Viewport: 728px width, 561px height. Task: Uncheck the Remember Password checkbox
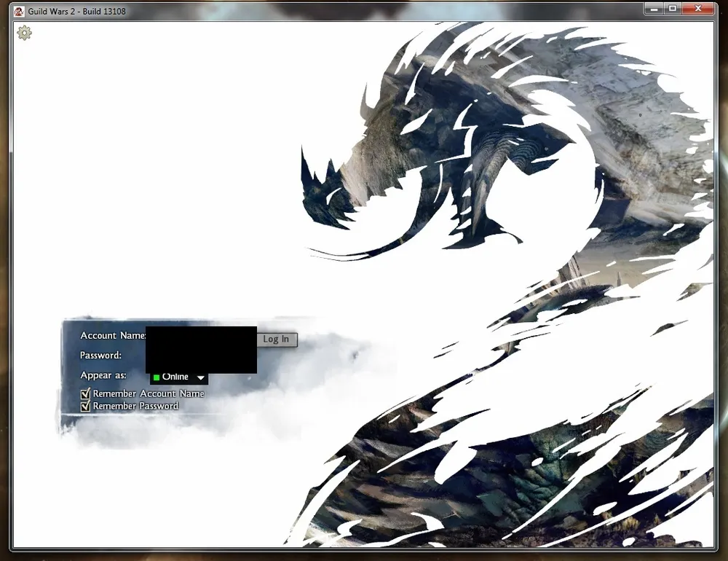tap(85, 406)
